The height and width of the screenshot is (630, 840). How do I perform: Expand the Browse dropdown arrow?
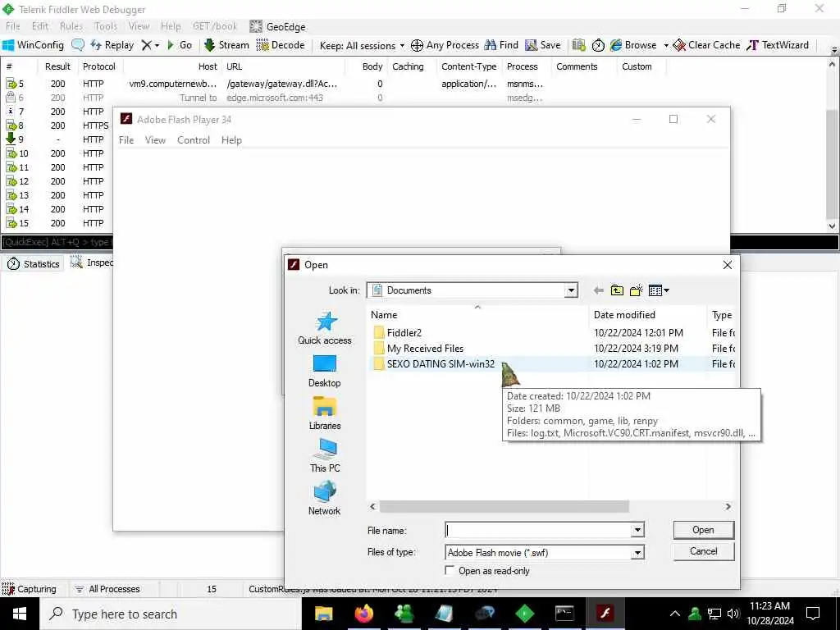(x=666, y=46)
